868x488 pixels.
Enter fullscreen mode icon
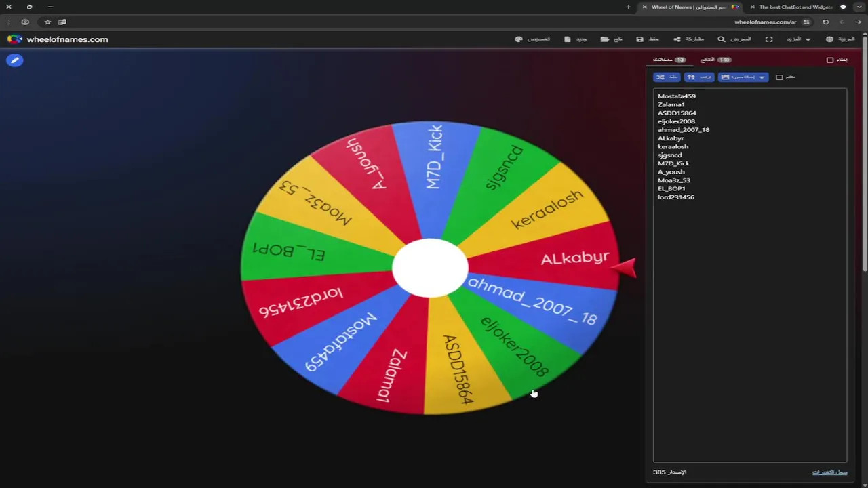click(769, 39)
